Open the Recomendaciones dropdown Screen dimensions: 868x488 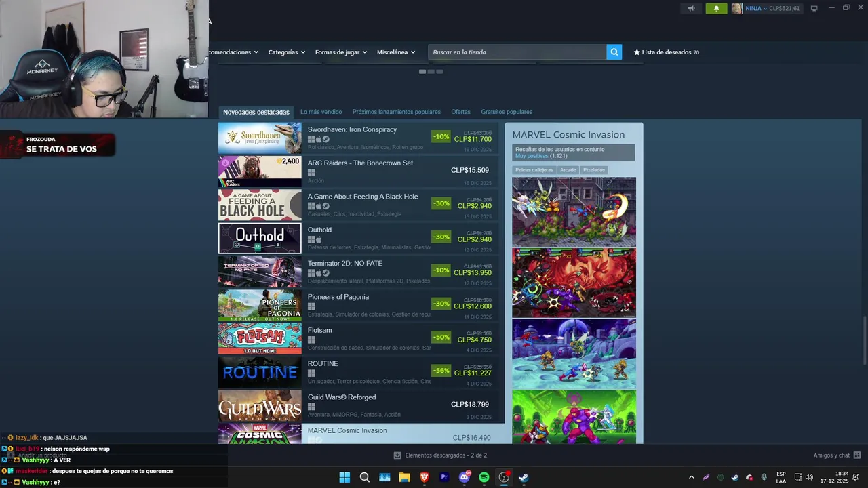pos(234,52)
